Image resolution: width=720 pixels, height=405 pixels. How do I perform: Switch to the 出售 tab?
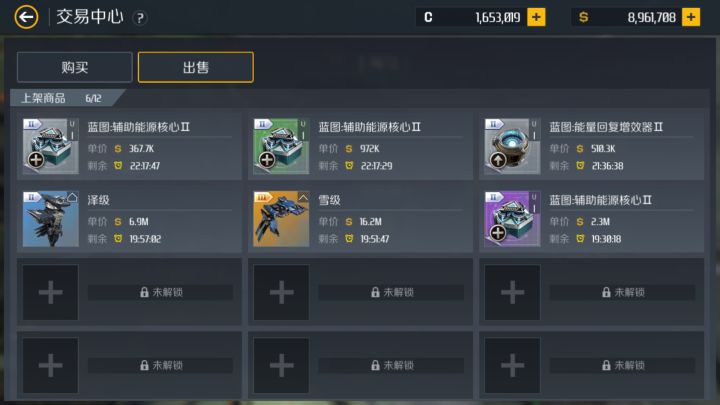(196, 68)
